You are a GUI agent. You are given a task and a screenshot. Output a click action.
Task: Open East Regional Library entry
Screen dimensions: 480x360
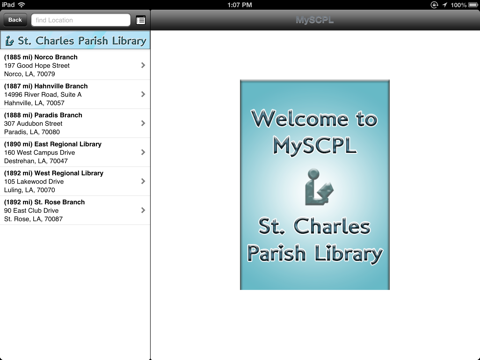(75, 152)
